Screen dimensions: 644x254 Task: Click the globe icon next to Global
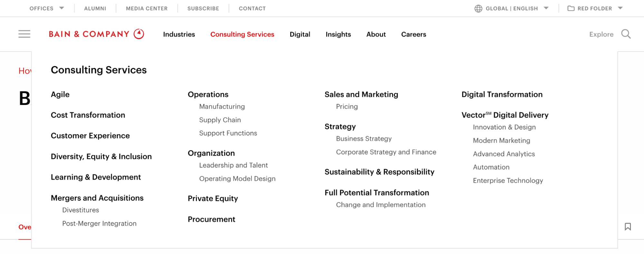(479, 8)
